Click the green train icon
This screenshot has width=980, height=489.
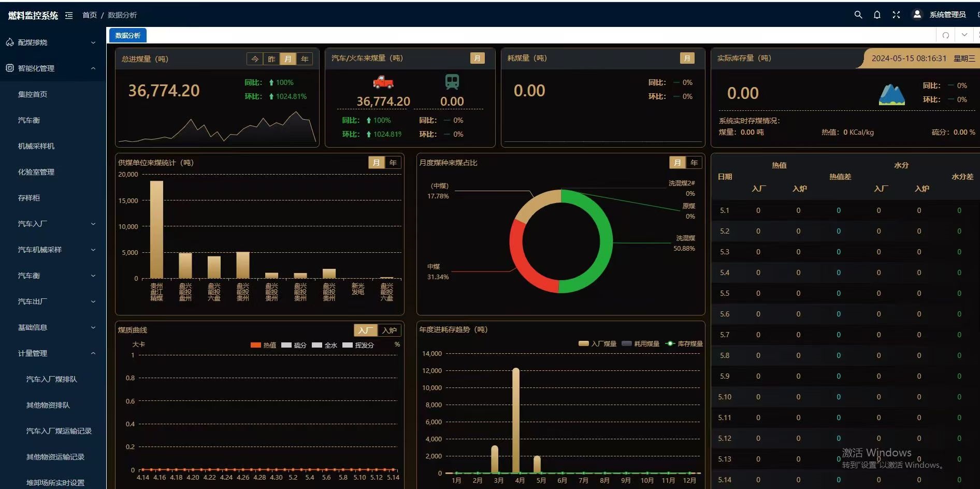pos(452,82)
